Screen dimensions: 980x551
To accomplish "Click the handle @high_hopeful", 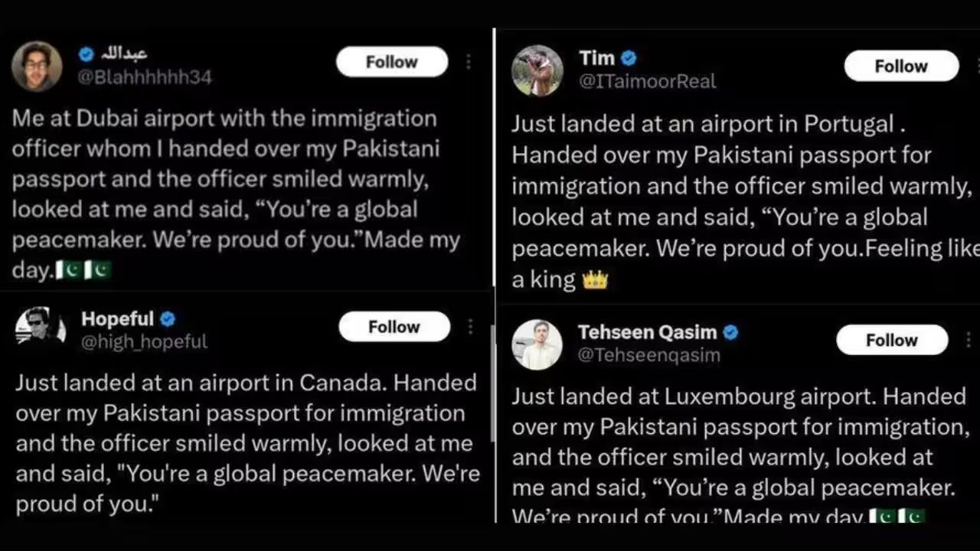I will pyautogui.click(x=144, y=342).
